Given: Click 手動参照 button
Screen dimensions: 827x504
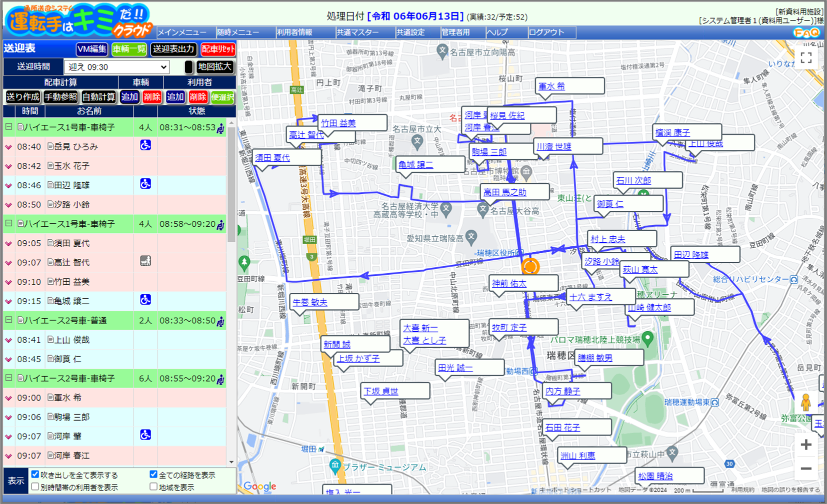Looking at the screenshot, I should [x=60, y=97].
